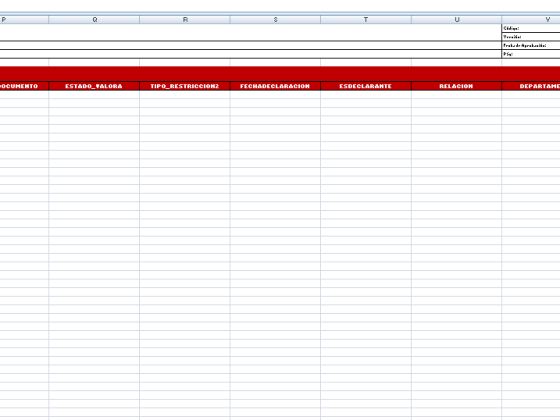
Task: Click the DEPARTAME header cell
Action: [x=531, y=86]
